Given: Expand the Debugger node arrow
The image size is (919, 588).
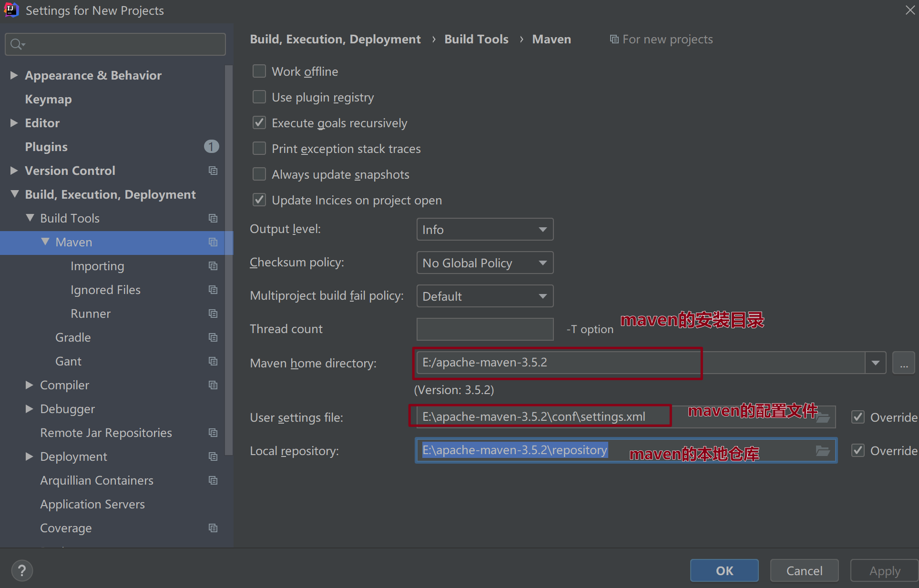Looking at the screenshot, I should click(29, 409).
